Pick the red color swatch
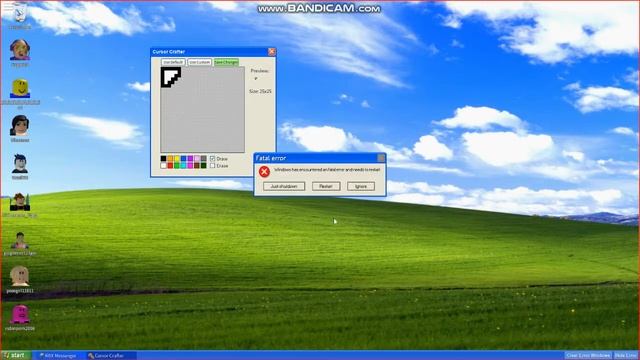Screen dimensions: 640x360 pyautogui.click(x=170, y=165)
